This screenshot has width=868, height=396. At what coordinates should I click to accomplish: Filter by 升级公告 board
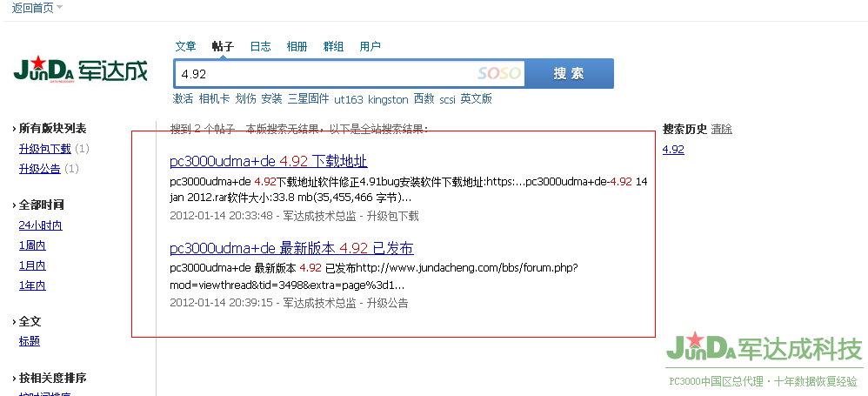(x=40, y=168)
